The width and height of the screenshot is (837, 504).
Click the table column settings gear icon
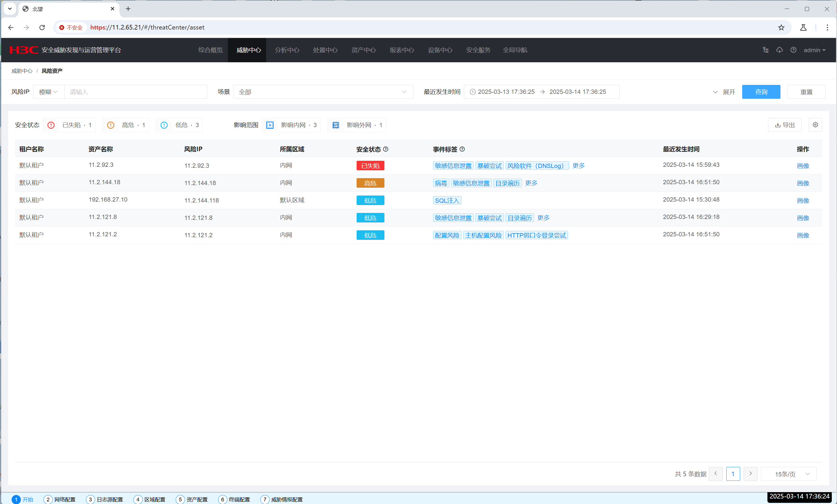815,125
